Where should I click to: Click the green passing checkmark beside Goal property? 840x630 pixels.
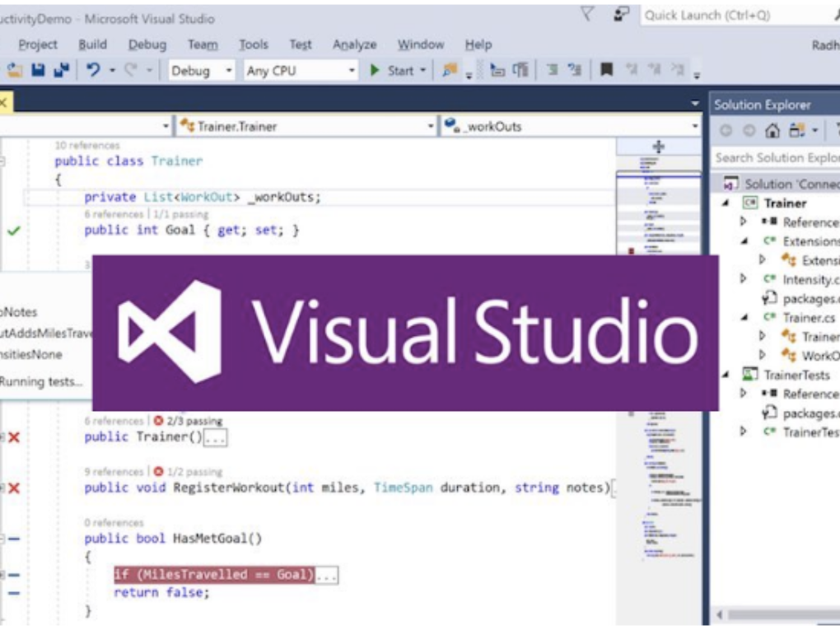tap(13, 231)
